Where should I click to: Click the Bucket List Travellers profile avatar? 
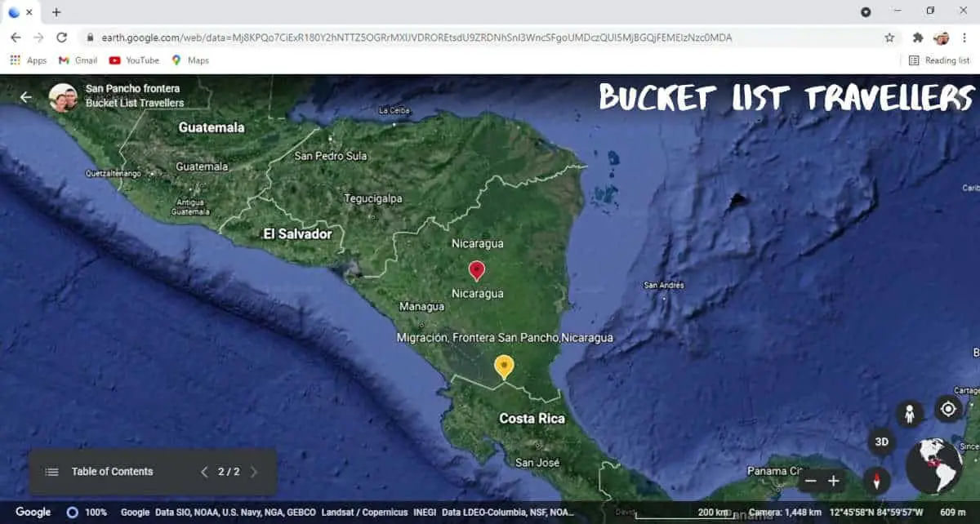pos(64,95)
